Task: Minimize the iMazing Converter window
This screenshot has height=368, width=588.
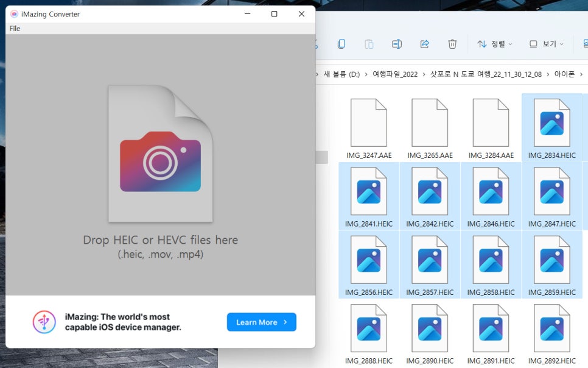Action: pos(247,14)
